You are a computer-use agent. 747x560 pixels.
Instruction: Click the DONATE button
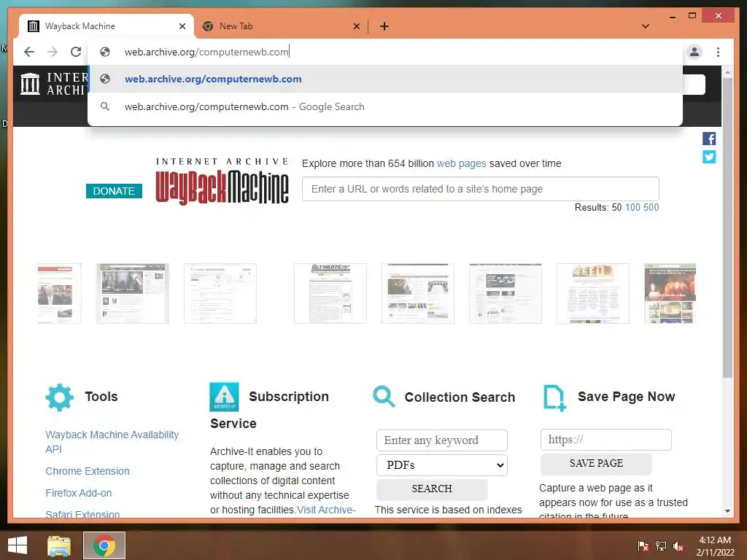[x=114, y=191]
